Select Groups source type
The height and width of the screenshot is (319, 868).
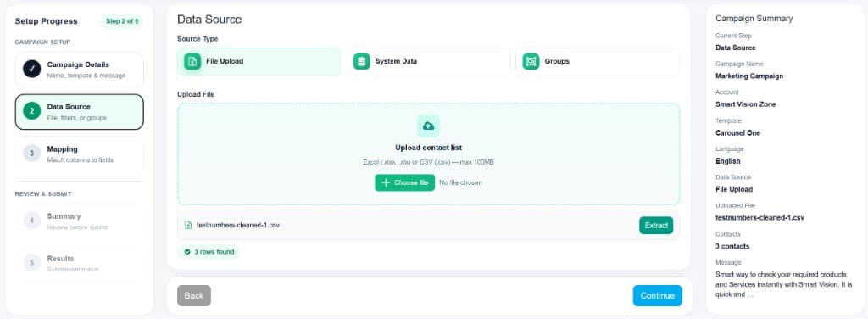598,61
